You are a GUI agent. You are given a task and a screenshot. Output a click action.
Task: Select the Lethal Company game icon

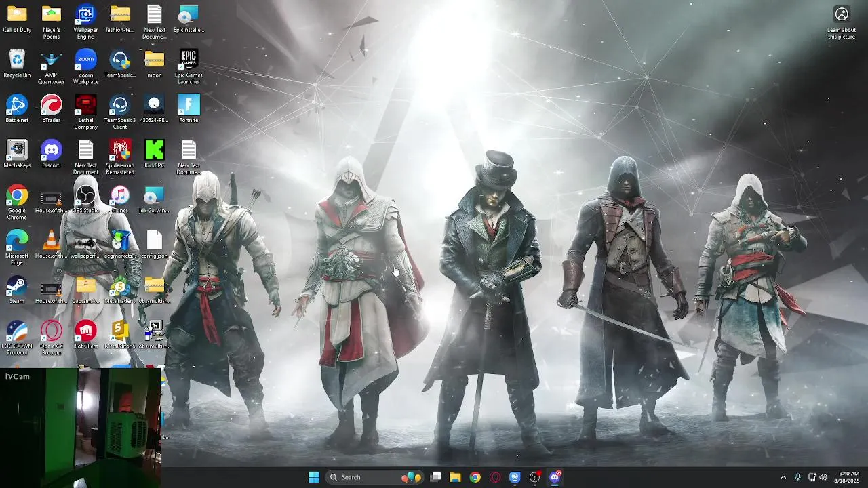85,113
